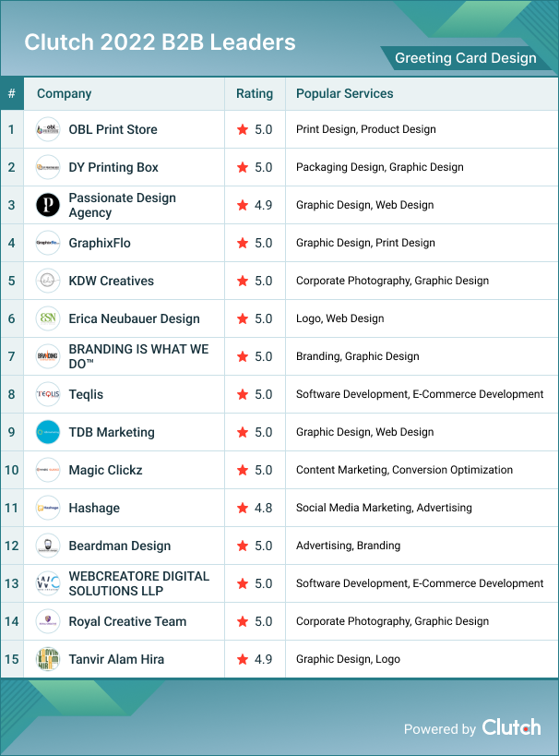Select the Popular Services column header
559x756 pixels.
(344, 93)
